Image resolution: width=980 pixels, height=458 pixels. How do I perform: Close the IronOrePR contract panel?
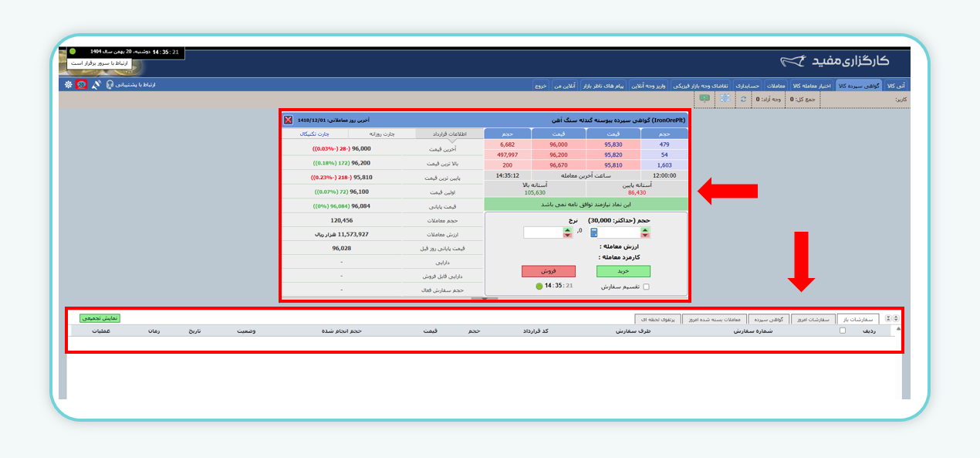pos(288,120)
